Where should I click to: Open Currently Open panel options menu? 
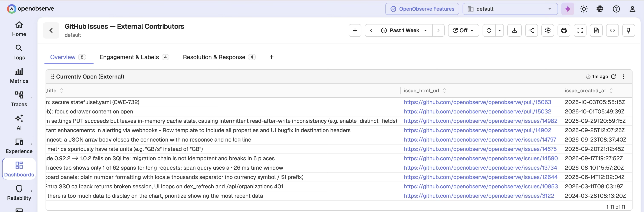624,76
